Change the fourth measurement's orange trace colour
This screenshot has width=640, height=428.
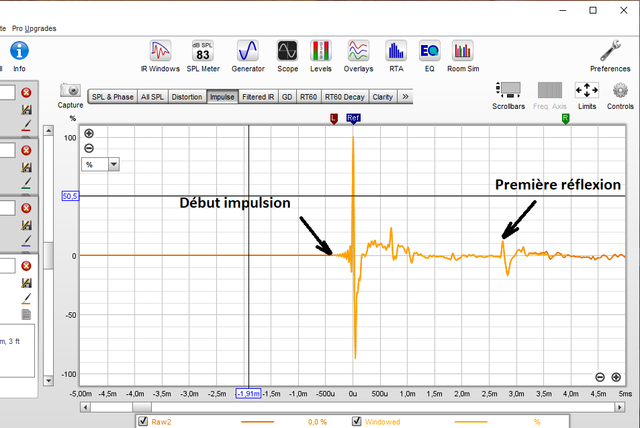26,299
